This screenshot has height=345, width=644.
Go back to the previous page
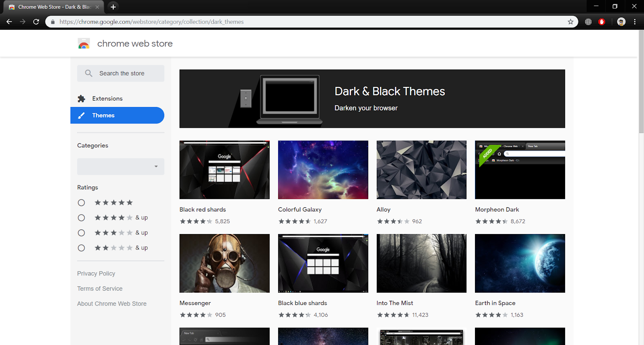[9, 22]
